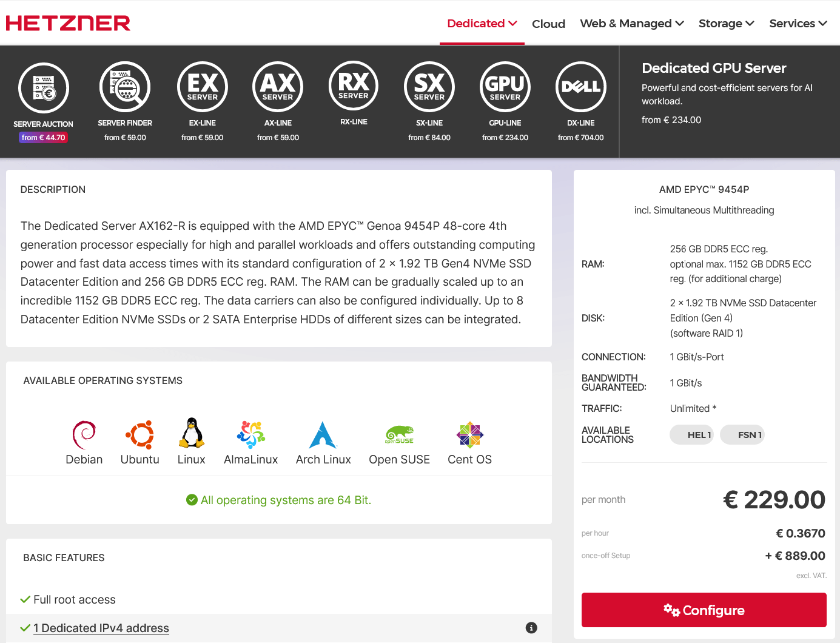Click the '€ 0.3670' hourly price
This screenshot has height=643, width=840.
801,534
